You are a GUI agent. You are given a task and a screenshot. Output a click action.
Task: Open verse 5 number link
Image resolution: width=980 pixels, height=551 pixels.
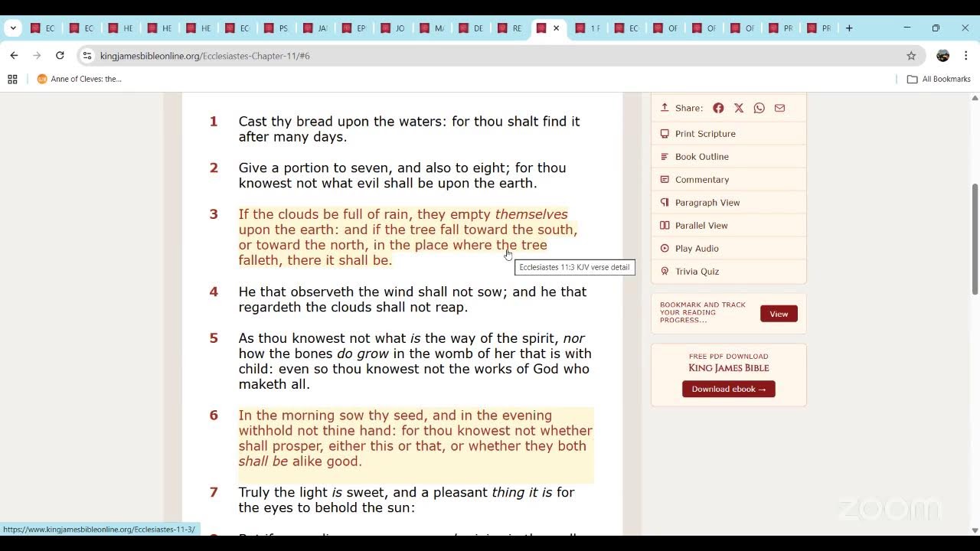tap(214, 338)
